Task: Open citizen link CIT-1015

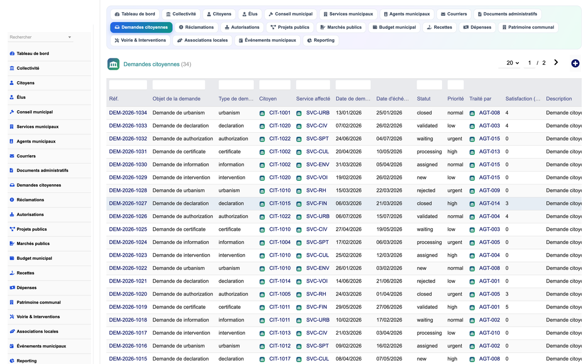Action: click(x=280, y=203)
